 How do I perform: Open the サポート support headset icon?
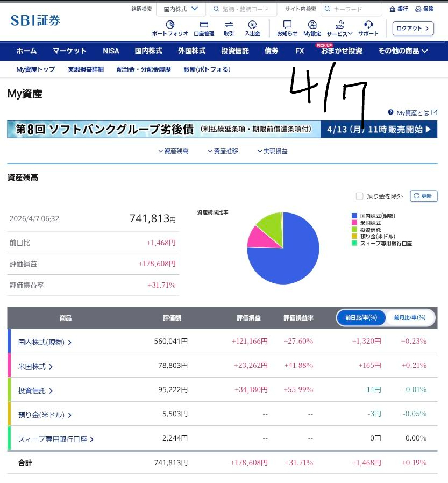point(368,25)
